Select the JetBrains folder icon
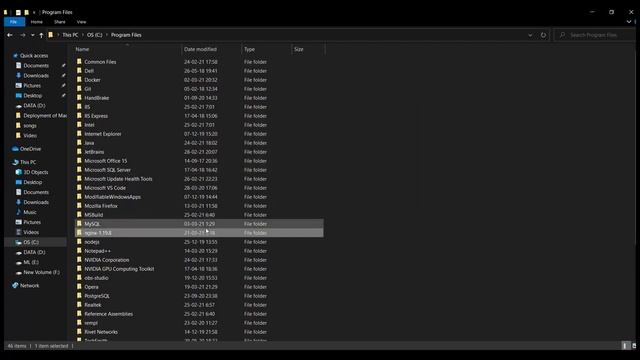The width and height of the screenshot is (640, 360). click(79, 151)
